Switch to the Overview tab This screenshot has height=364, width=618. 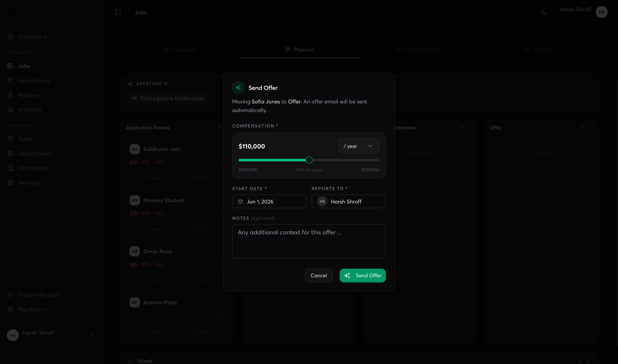pos(180,50)
